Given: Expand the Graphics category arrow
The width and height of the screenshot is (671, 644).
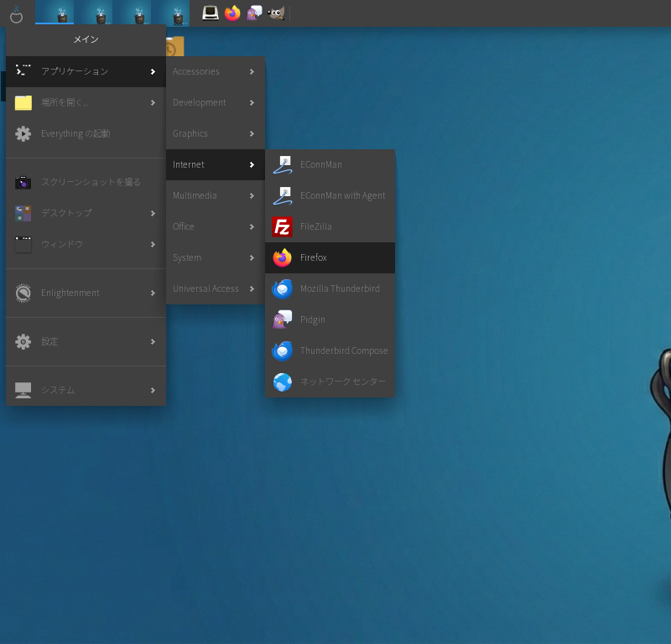Looking at the screenshot, I should pos(252,134).
